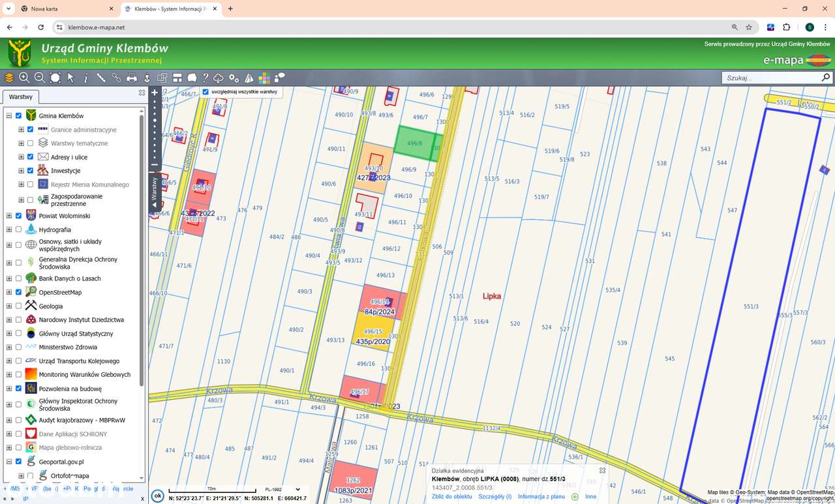Open settings with the gears icon

(234, 78)
